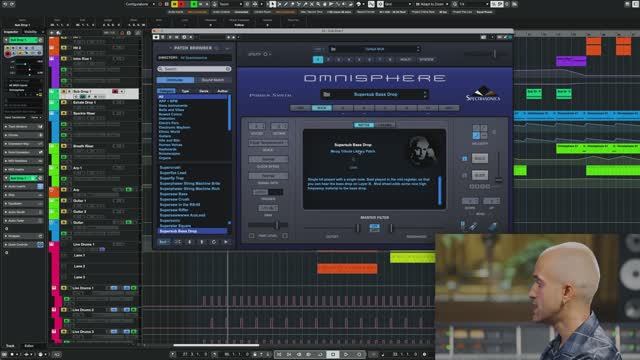Select the Bells and Vibes category
The height and width of the screenshot is (360, 640).
[171, 110]
